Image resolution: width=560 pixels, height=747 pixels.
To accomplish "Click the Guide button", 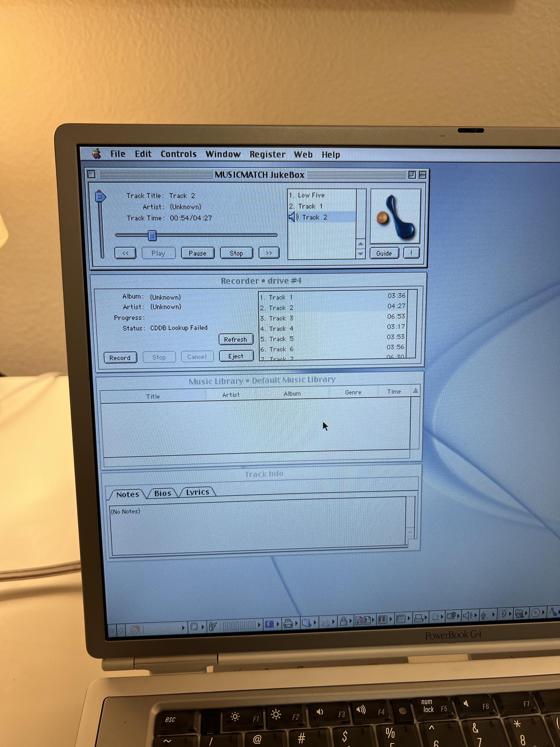I will pos(384,253).
